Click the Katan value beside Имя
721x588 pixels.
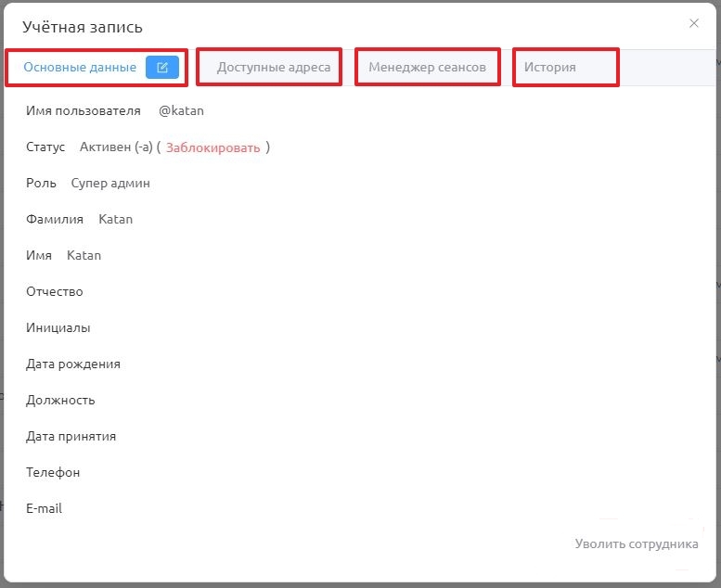tap(84, 255)
